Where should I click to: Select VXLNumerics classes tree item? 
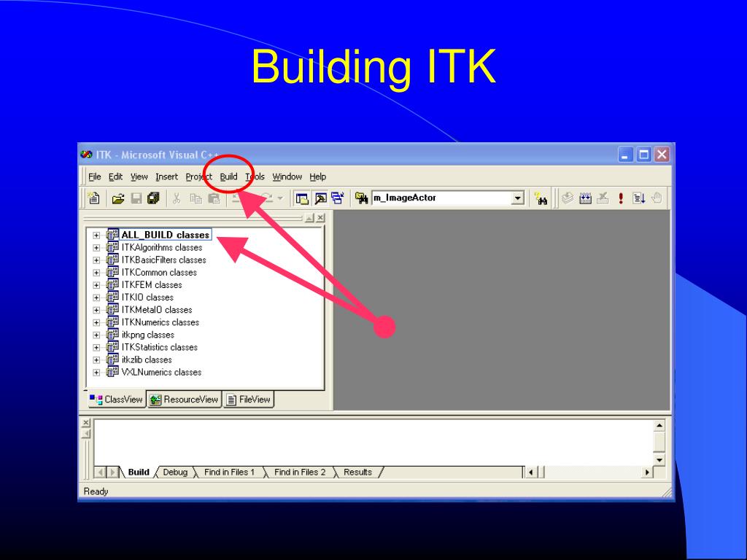[x=161, y=373]
